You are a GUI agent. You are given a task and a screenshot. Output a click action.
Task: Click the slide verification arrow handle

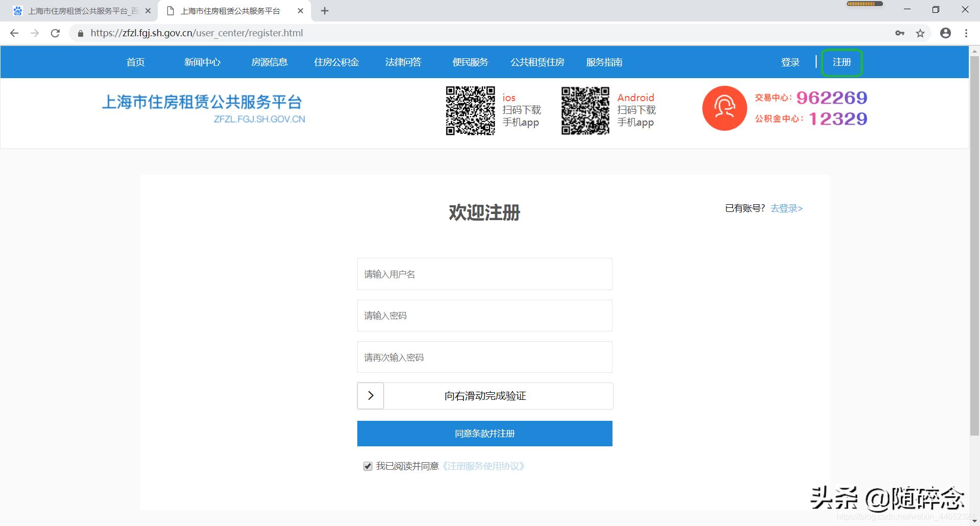click(370, 395)
